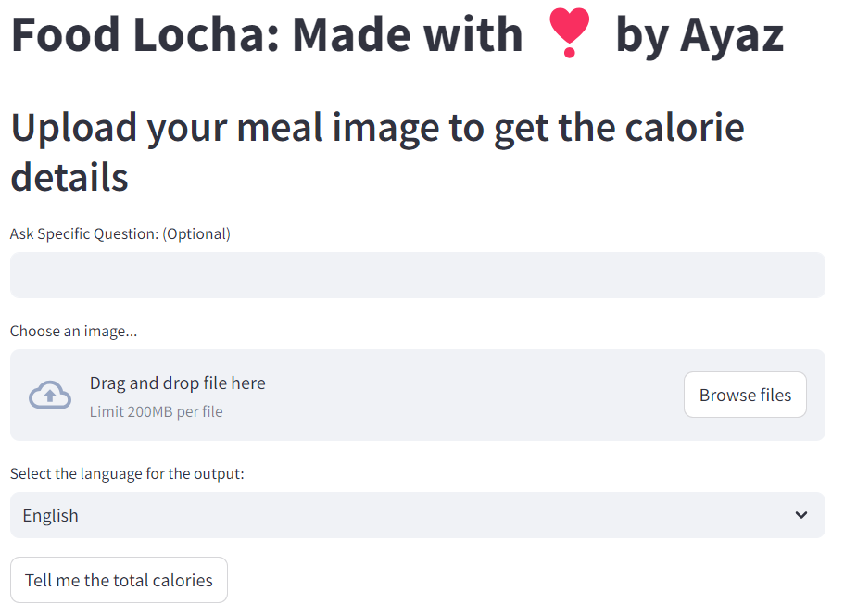Click the 'Made with' text in title
Viewport: 857px width, 616px height.
click(x=408, y=35)
